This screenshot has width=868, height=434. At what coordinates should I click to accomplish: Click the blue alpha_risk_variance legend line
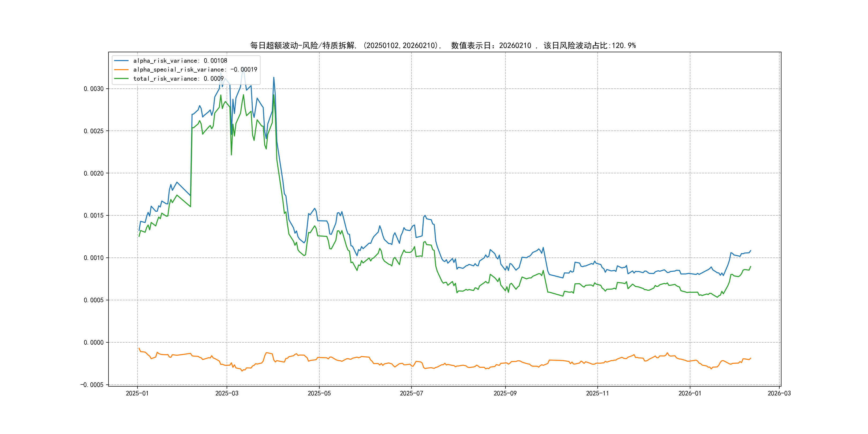click(x=121, y=61)
